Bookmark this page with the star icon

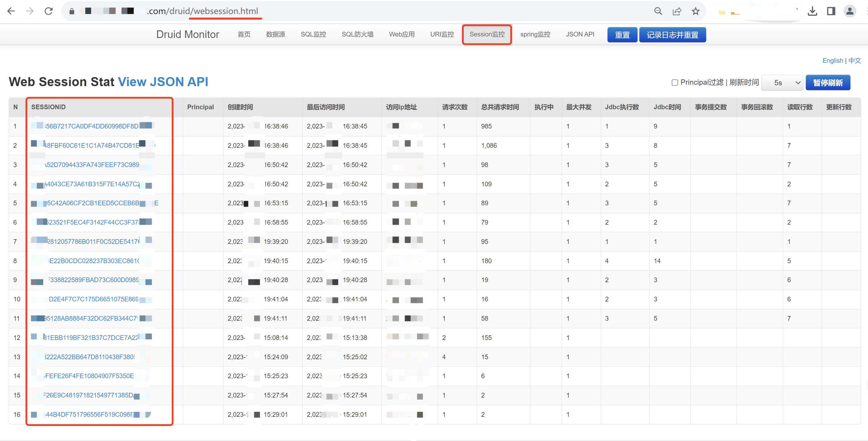point(695,11)
